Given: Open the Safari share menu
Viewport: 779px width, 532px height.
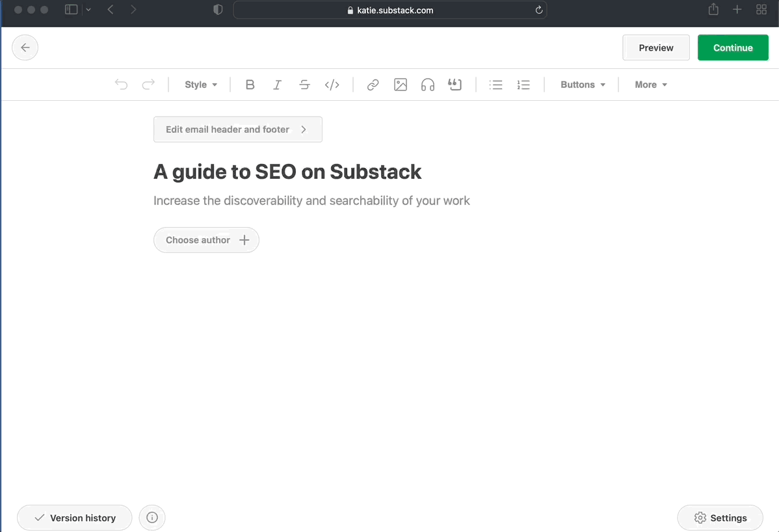Looking at the screenshot, I should 713,9.
